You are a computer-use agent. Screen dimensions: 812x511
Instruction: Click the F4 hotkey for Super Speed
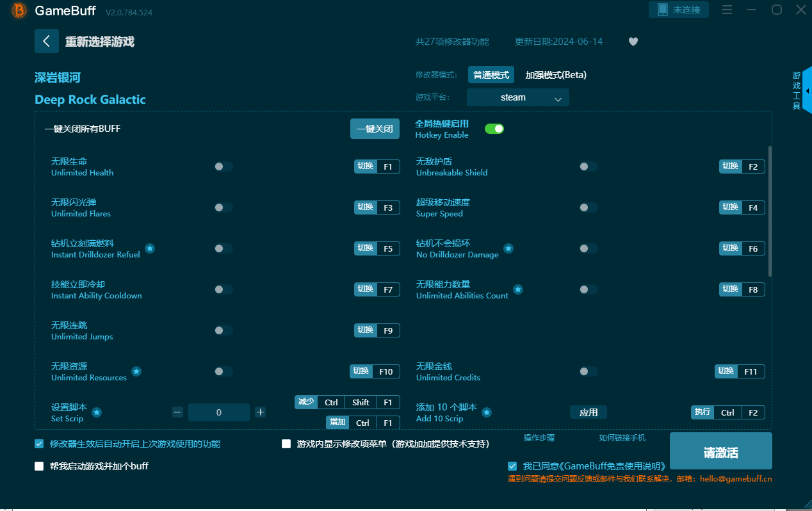(753, 207)
